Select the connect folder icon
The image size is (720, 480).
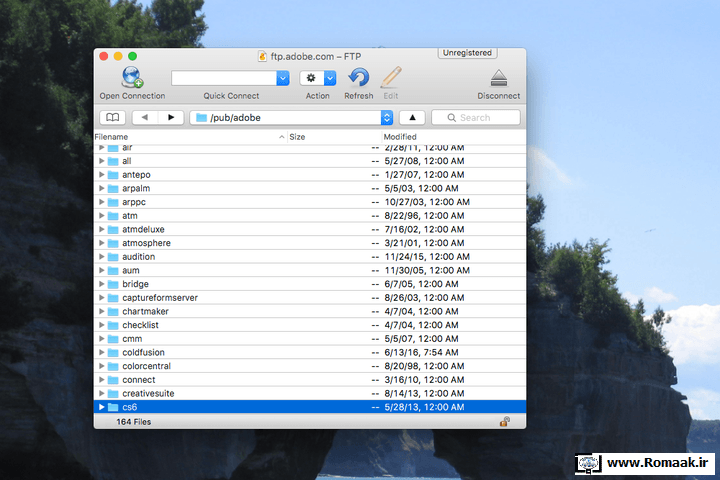pos(113,380)
